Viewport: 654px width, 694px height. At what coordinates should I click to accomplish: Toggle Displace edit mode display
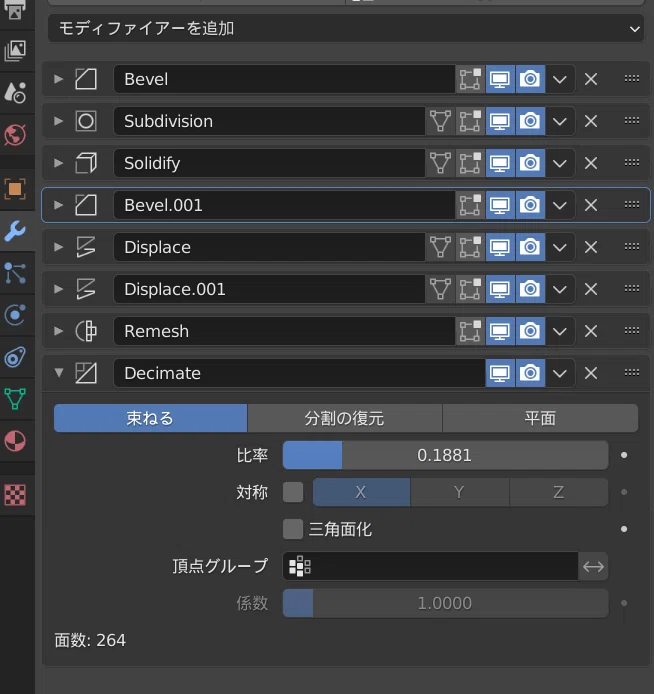coord(470,247)
